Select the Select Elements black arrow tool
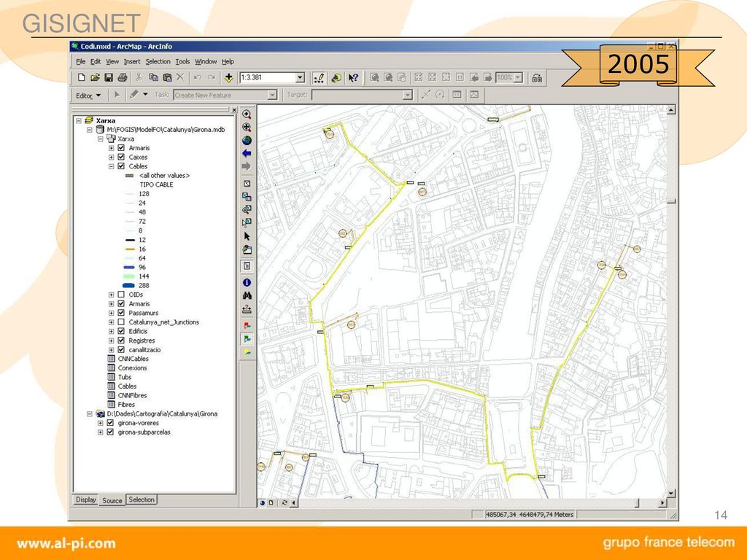This screenshot has width=747, height=560. [247, 236]
